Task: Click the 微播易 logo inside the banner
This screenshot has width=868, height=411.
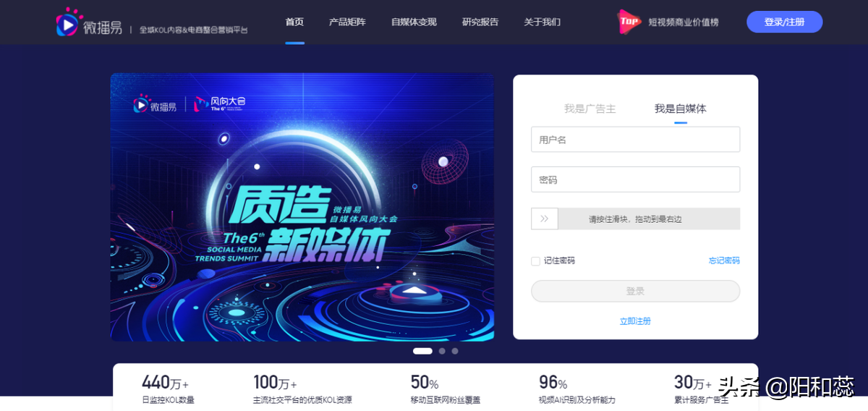Action: pyautogui.click(x=155, y=106)
